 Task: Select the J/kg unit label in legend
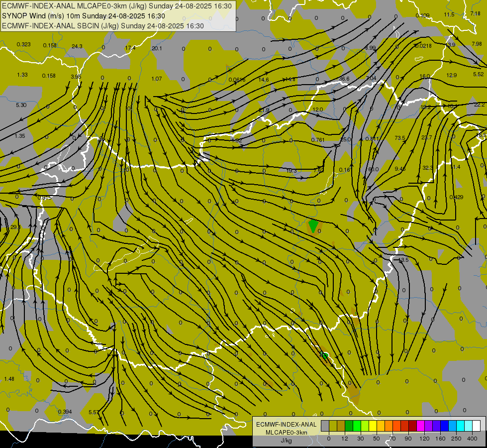tap(286, 441)
